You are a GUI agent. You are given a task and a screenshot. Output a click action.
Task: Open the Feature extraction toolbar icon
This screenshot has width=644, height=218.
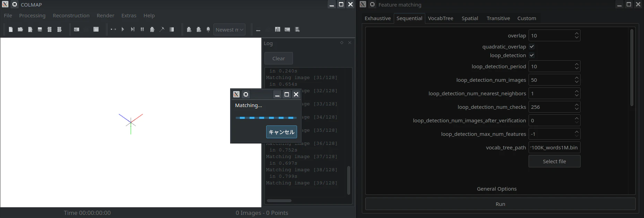click(x=77, y=29)
